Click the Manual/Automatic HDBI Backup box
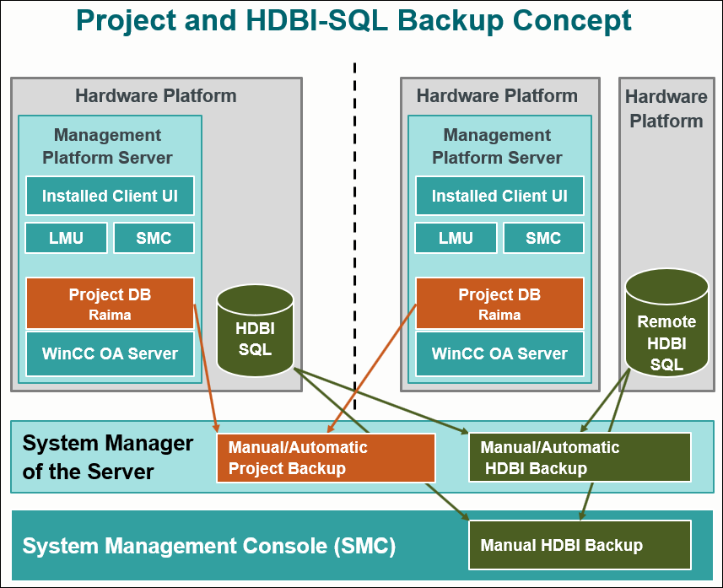Viewport: 723px width, 588px height. tap(580, 458)
